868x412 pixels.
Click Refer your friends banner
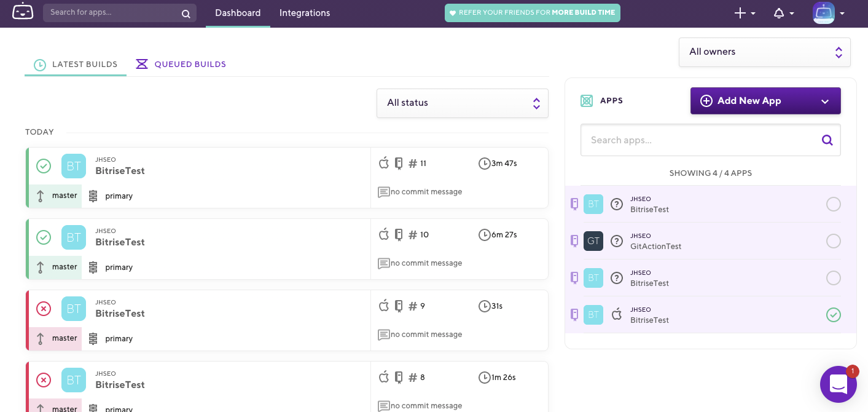pos(533,13)
